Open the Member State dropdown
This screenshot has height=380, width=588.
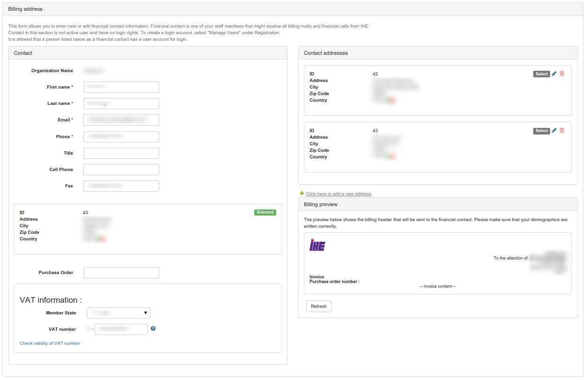(x=118, y=313)
